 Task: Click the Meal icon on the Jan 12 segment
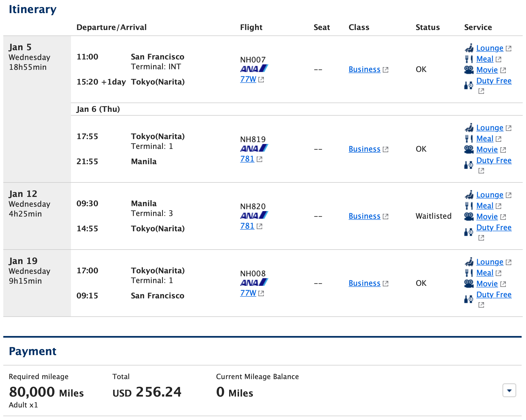[468, 206]
